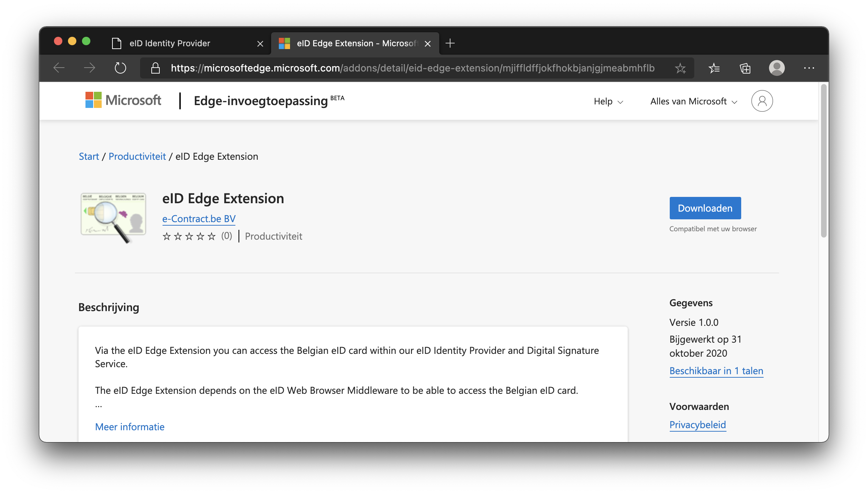Click the Downloaden button
Image resolution: width=868 pixels, height=494 pixels.
click(705, 208)
